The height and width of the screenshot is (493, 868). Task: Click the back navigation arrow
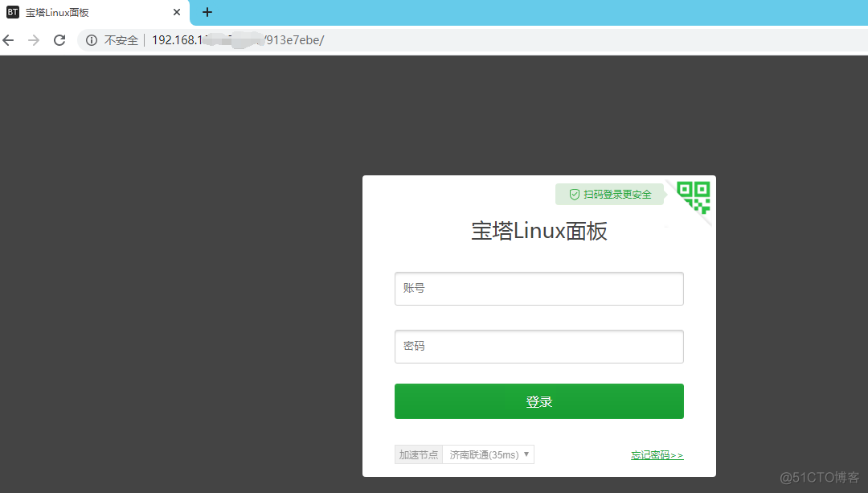click(x=8, y=39)
